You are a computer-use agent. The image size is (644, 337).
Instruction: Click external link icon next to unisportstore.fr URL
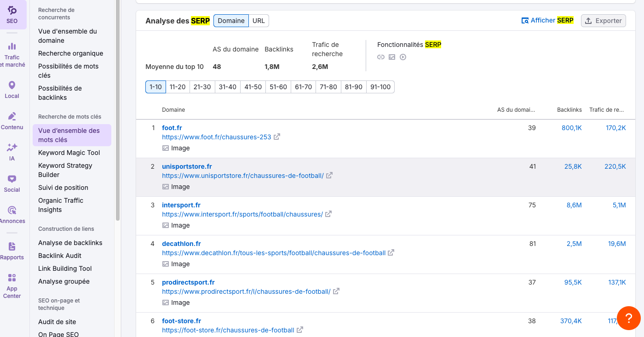tap(329, 176)
